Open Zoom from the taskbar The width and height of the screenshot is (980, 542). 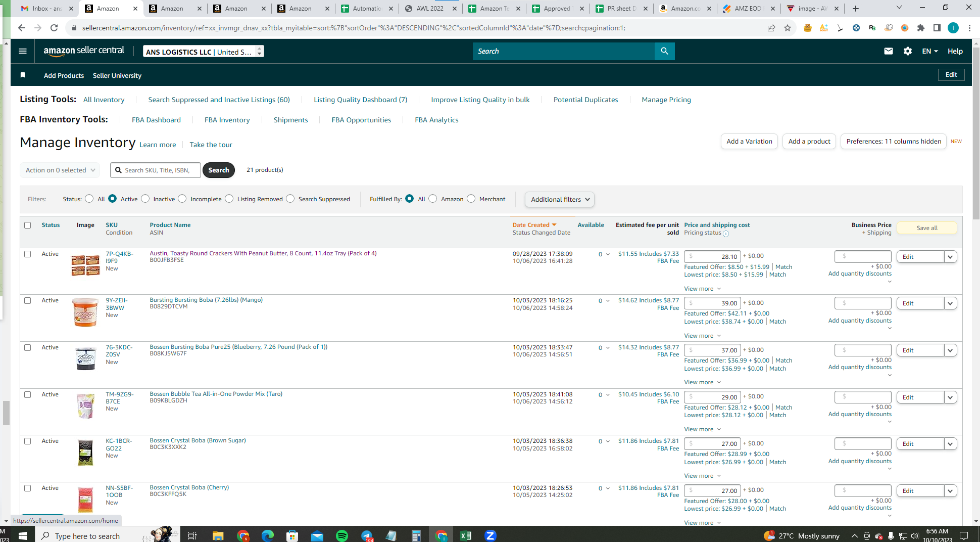pos(491,535)
